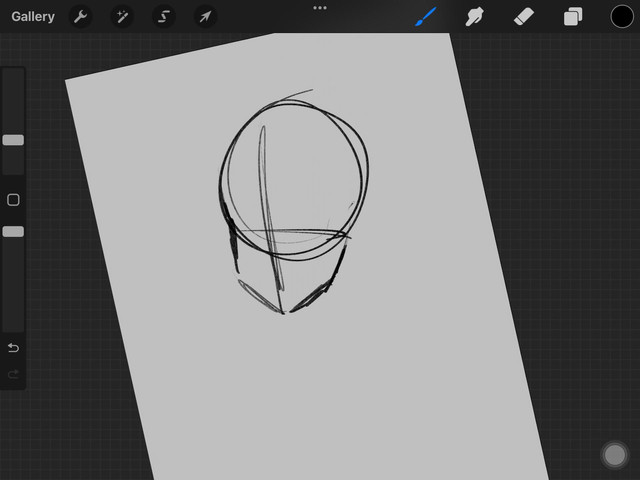Image resolution: width=640 pixels, height=480 pixels.
Task: Activate the Transform arrow tool
Action: click(205, 17)
